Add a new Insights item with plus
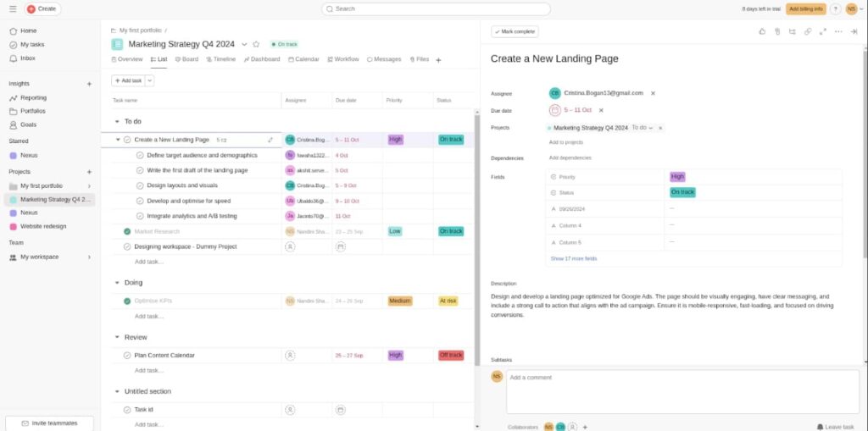 pyautogui.click(x=89, y=84)
